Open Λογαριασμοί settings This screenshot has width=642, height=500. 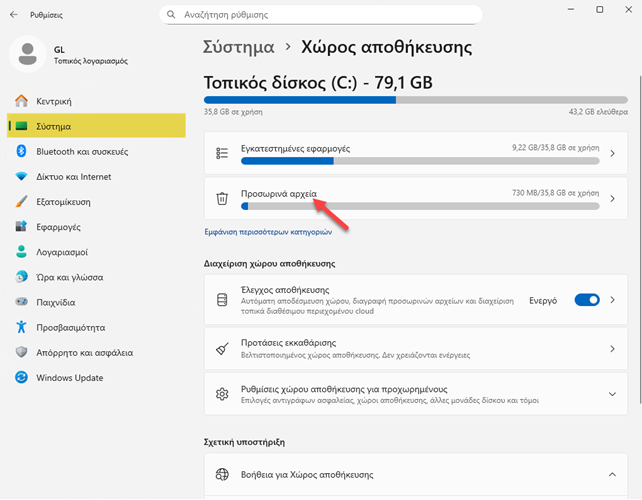click(96, 252)
